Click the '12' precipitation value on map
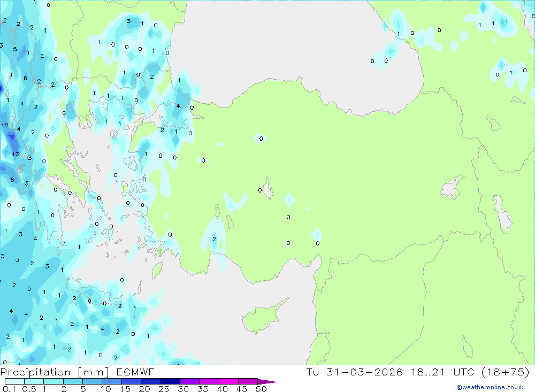 click(x=5, y=126)
